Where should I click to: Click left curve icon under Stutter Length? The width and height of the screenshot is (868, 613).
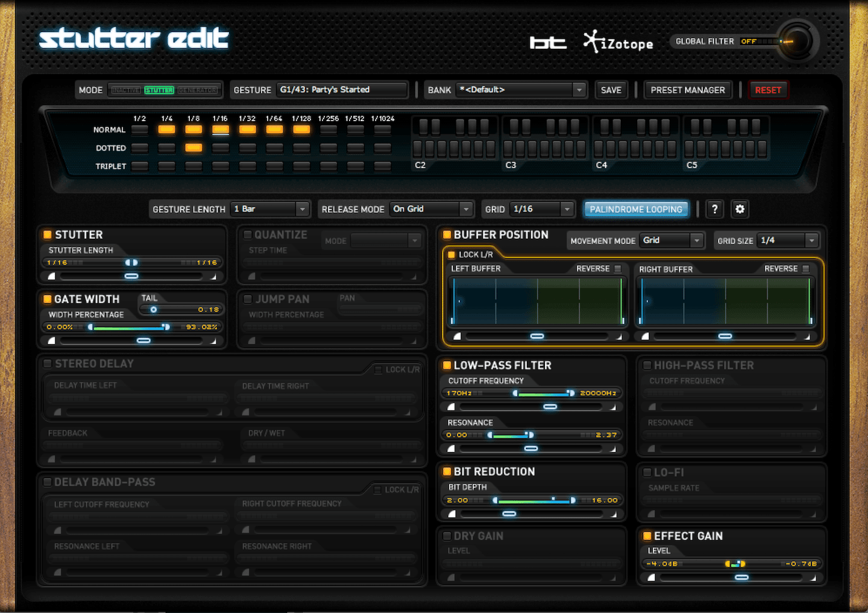(51, 276)
